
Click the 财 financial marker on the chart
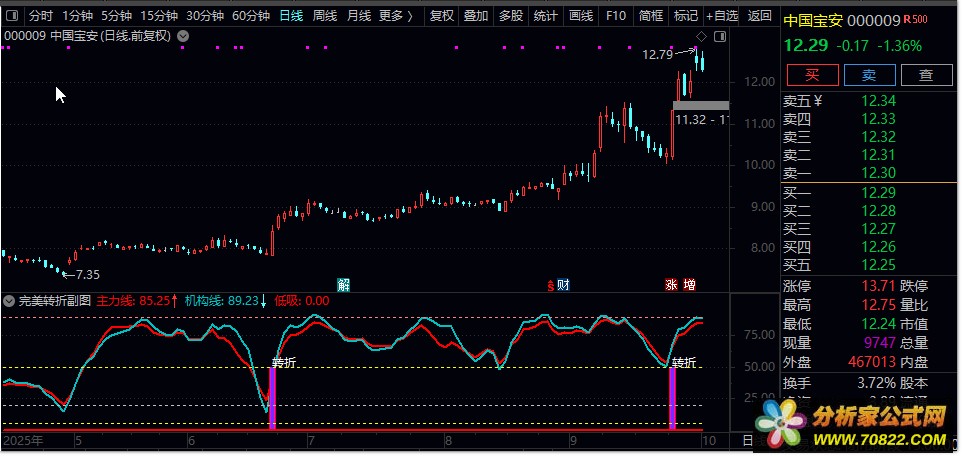coord(563,285)
